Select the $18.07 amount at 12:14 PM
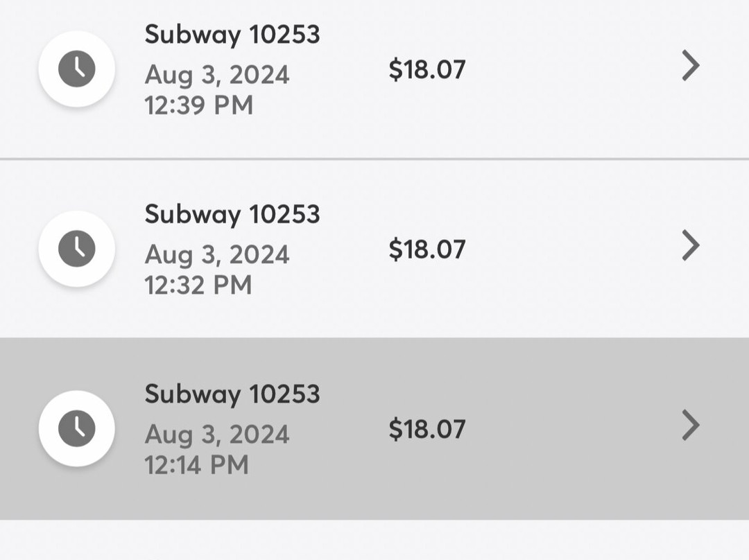Screen dimensions: 749x560 (x=427, y=429)
